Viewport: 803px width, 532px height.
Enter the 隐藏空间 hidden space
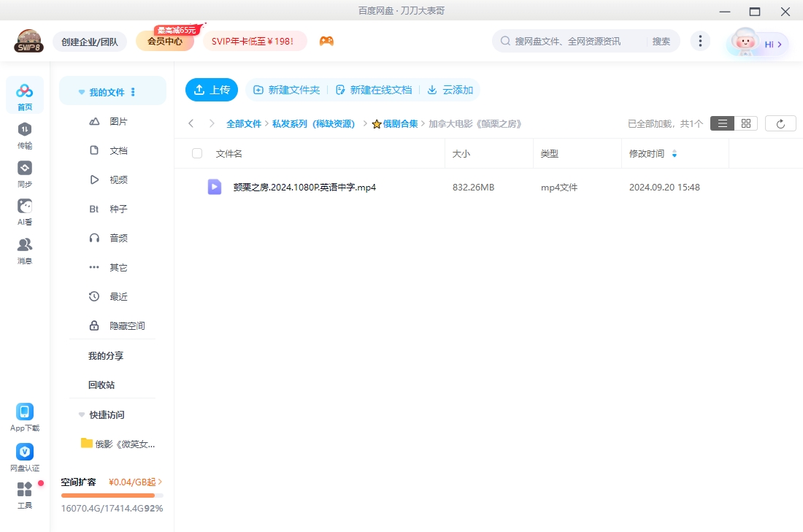[x=128, y=325]
